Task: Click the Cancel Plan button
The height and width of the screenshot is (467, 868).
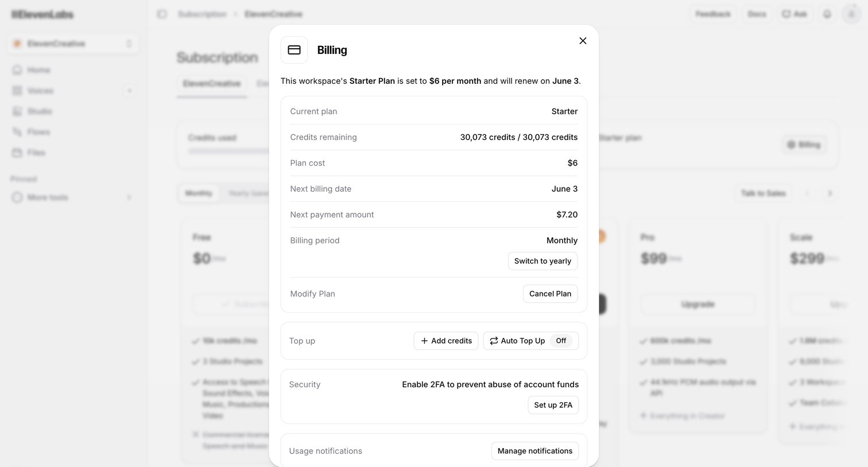Action: (550, 294)
